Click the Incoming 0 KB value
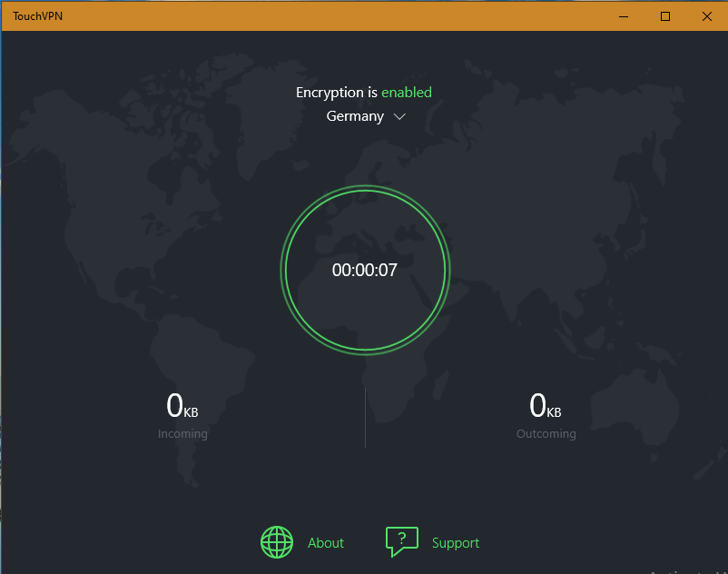Viewport: 728px width, 574px height. coord(182,406)
